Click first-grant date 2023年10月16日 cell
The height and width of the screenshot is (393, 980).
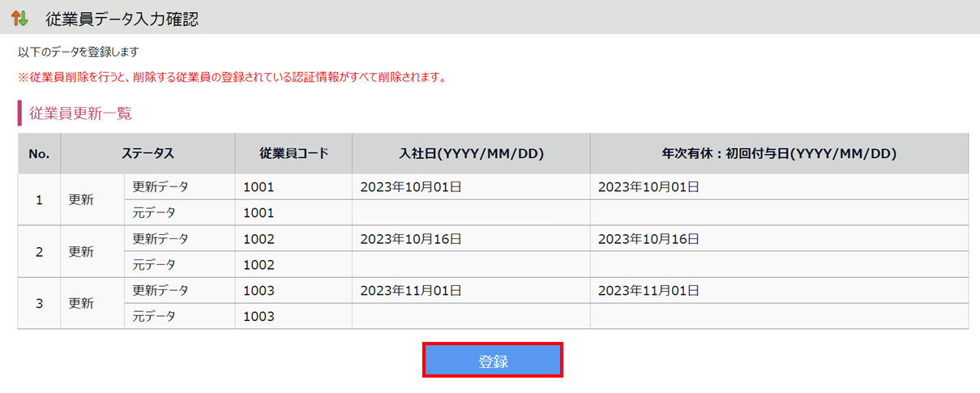point(648,239)
